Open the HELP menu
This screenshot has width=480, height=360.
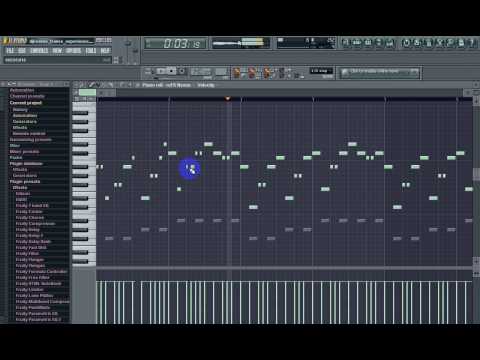pos(105,51)
